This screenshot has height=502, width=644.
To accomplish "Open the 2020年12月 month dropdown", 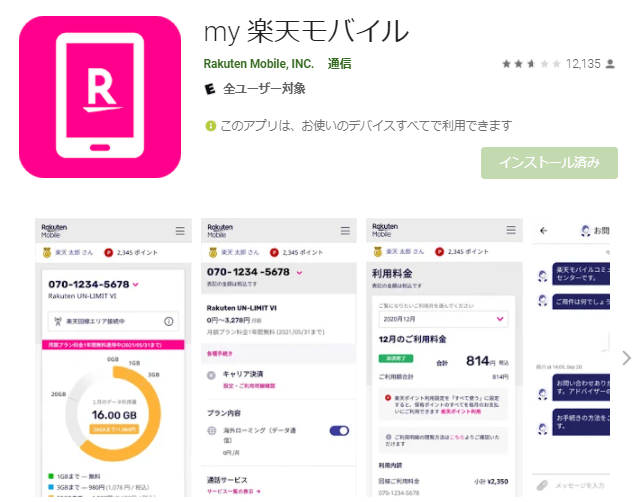I will point(444,319).
